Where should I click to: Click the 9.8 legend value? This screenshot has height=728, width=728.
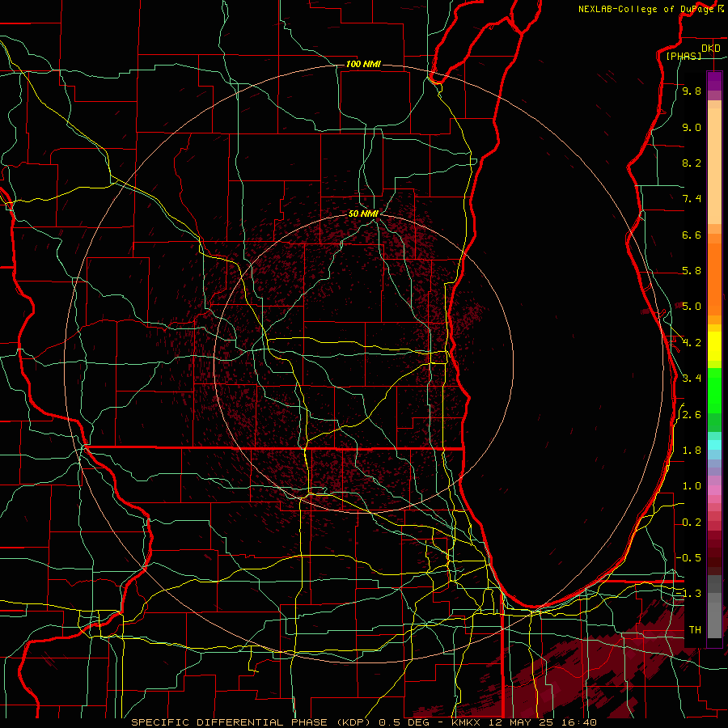(x=692, y=91)
